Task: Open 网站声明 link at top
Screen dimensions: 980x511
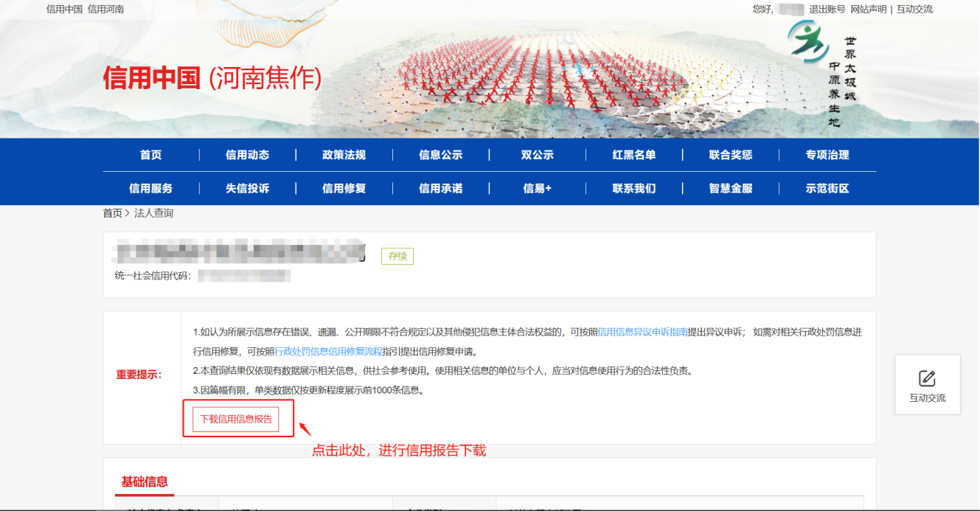Action: click(868, 10)
